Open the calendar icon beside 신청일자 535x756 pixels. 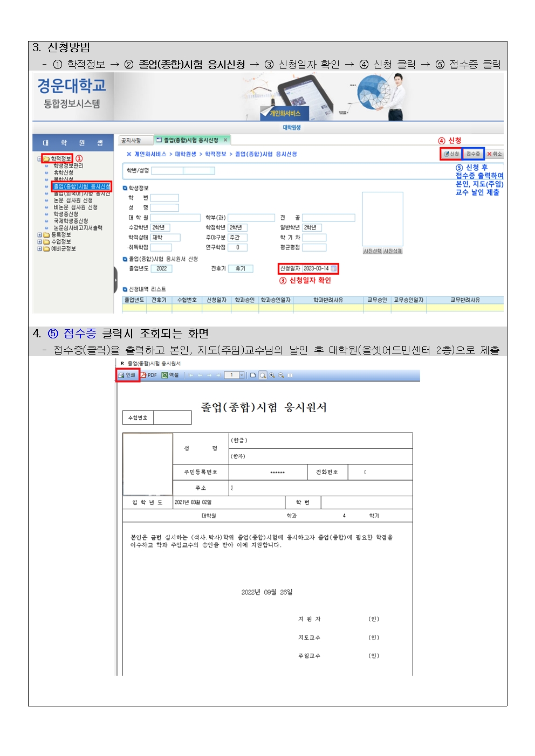[x=334, y=268]
